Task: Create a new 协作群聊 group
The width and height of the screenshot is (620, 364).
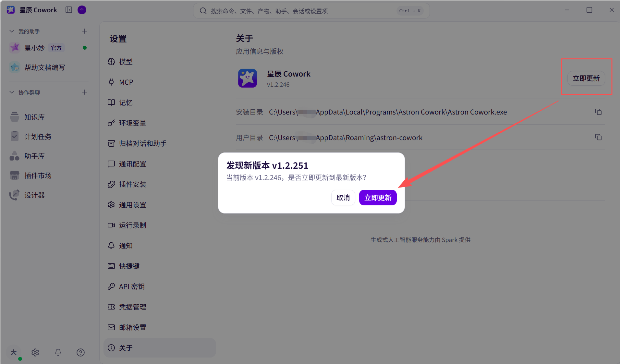Action: [85, 92]
